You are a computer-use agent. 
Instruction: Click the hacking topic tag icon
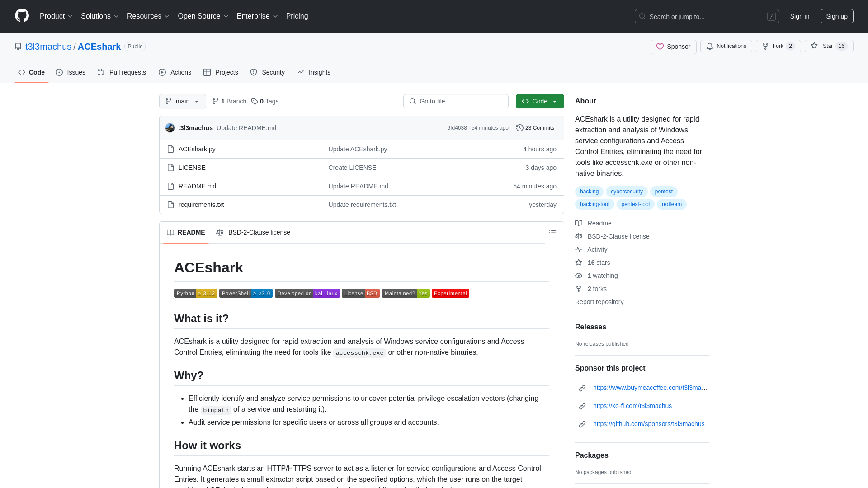coord(589,191)
